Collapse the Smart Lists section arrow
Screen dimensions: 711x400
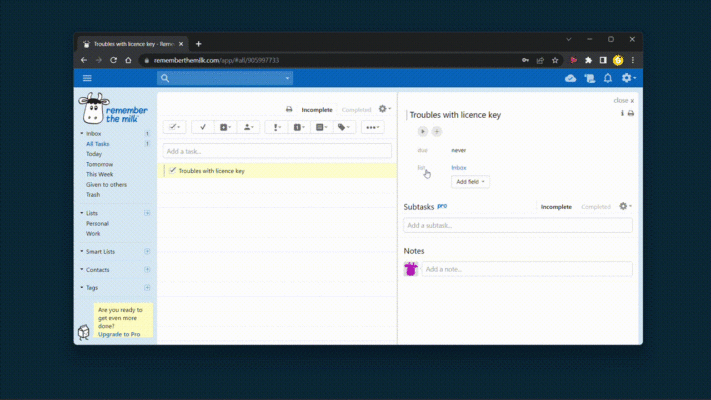[x=82, y=251]
